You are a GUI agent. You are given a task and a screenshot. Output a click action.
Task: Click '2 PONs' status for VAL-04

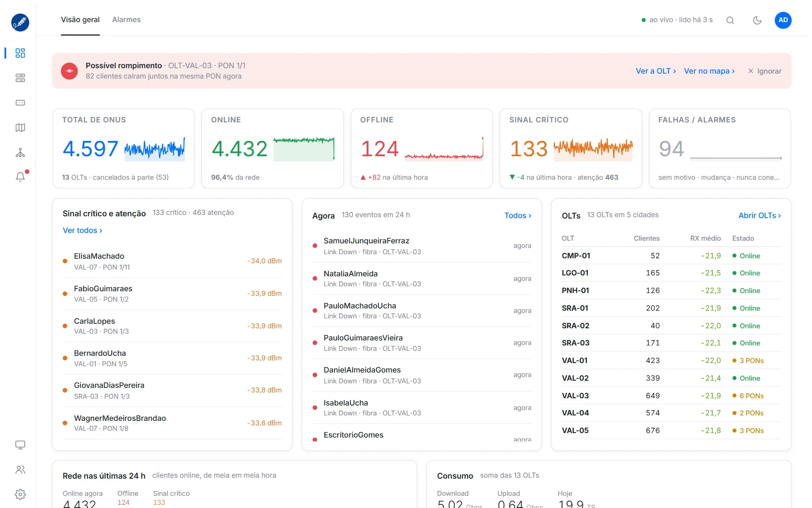tap(748, 413)
